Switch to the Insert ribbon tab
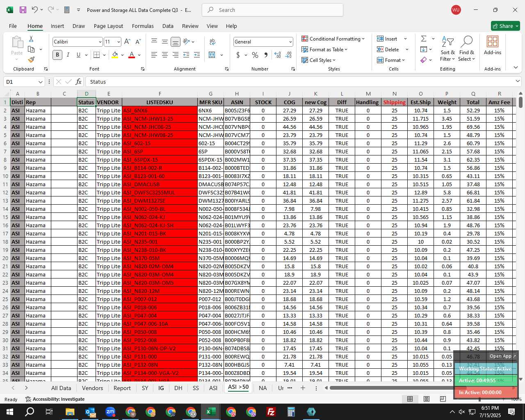 57,26
